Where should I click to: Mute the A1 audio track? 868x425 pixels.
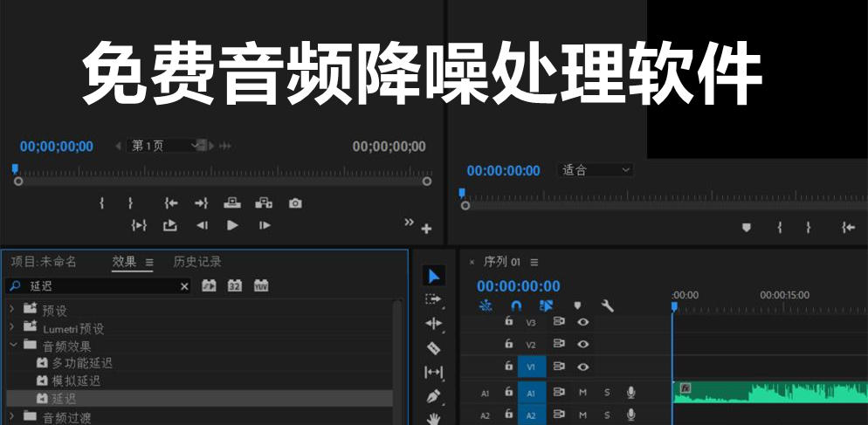coord(582,393)
